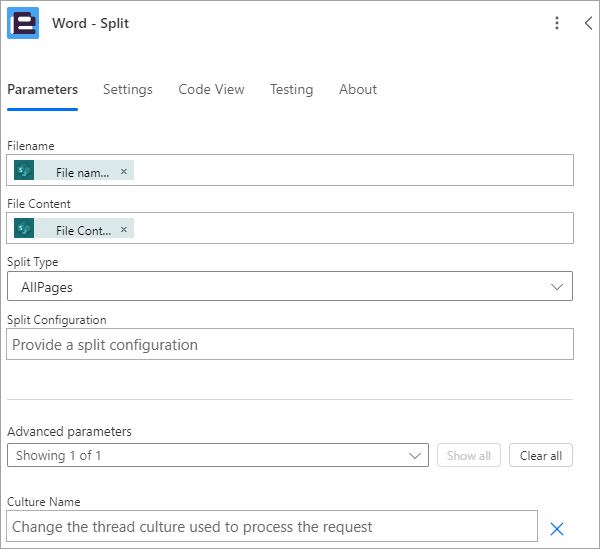Remove the Culture Name advanced parameter
The width and height of the screenshot is (600, 549).
tap(557, 529)
